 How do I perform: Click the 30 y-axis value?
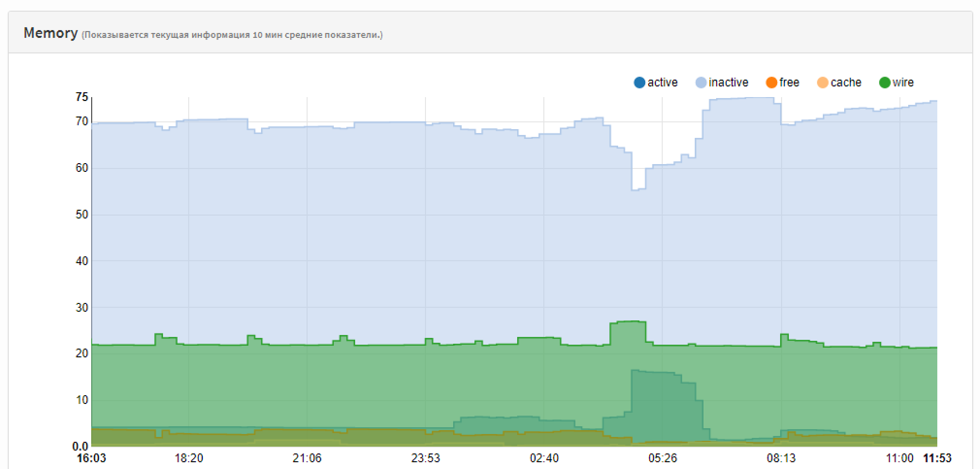82,307
